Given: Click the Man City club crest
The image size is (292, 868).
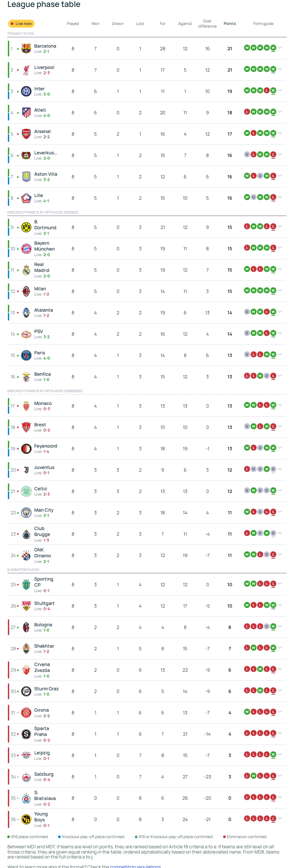Looking at the screenshot, I should pos(26,513).
